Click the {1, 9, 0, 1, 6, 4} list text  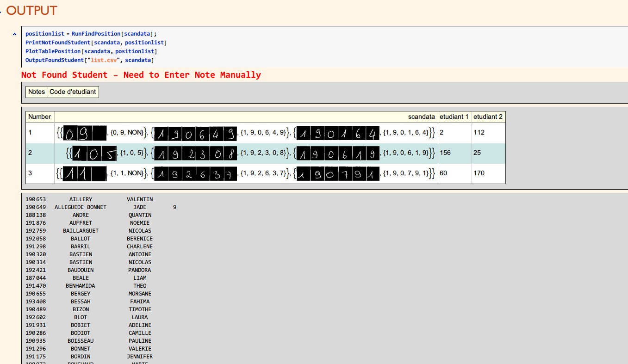click(408, 133)
